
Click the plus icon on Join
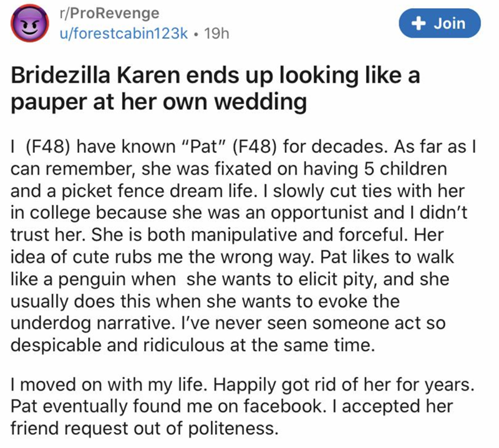tap(419, 24)
